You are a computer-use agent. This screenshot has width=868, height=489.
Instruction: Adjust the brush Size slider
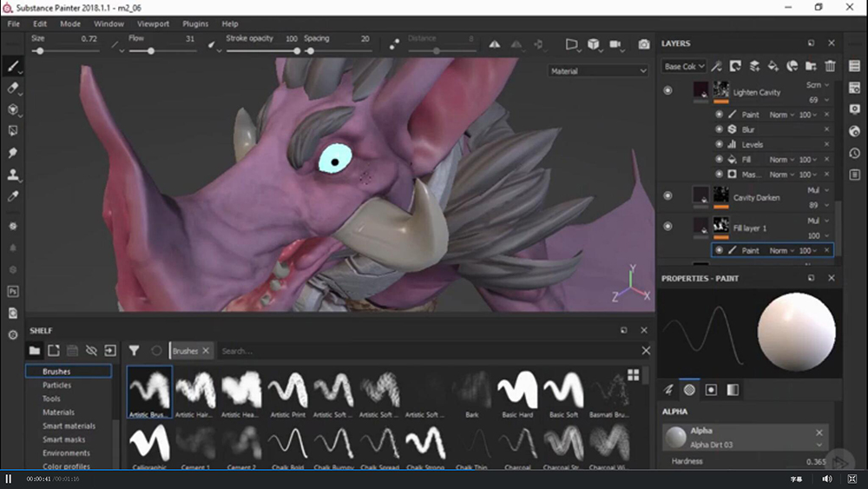(66, 51)
